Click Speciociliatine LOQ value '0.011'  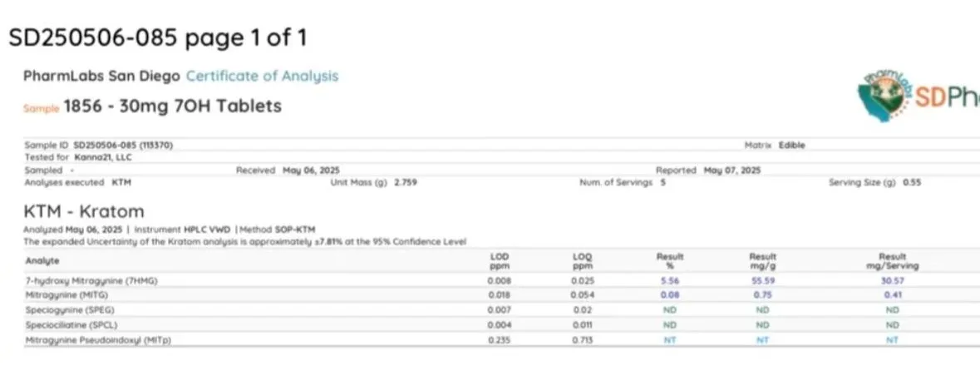583,324
